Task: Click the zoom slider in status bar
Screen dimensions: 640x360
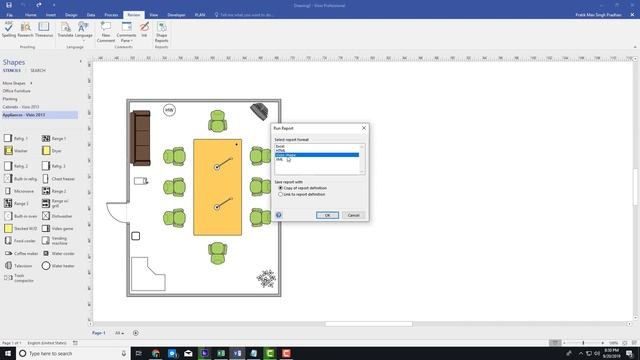Action: coord(583,343)
